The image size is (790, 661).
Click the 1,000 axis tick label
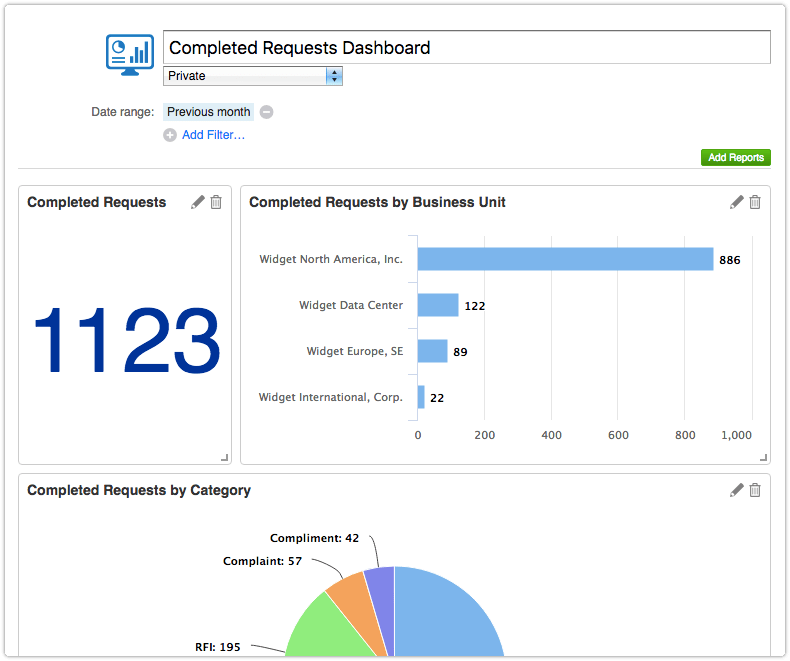736,435
